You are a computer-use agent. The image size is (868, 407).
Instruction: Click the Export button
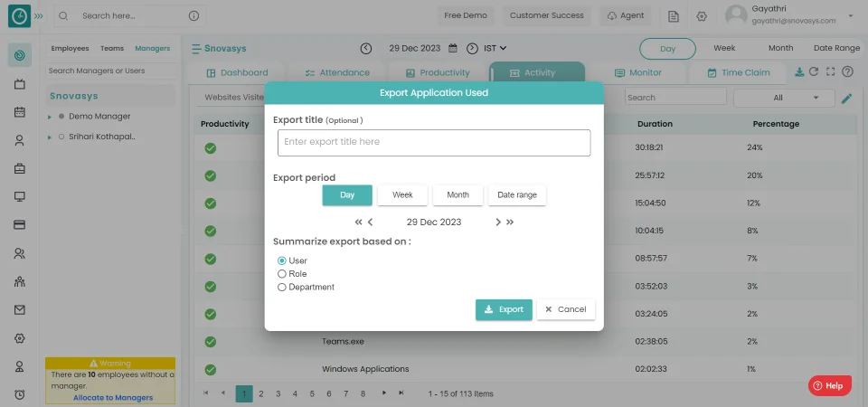[504, 309]
